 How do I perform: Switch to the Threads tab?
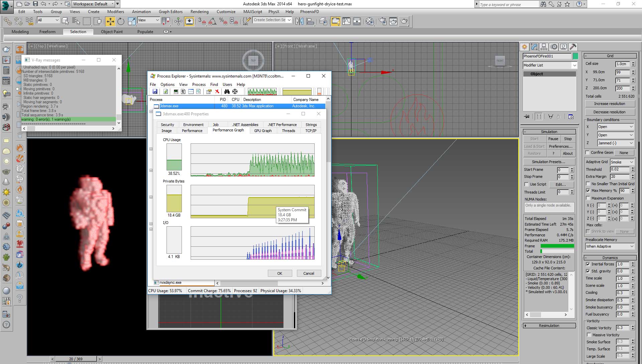pos(288,131)
